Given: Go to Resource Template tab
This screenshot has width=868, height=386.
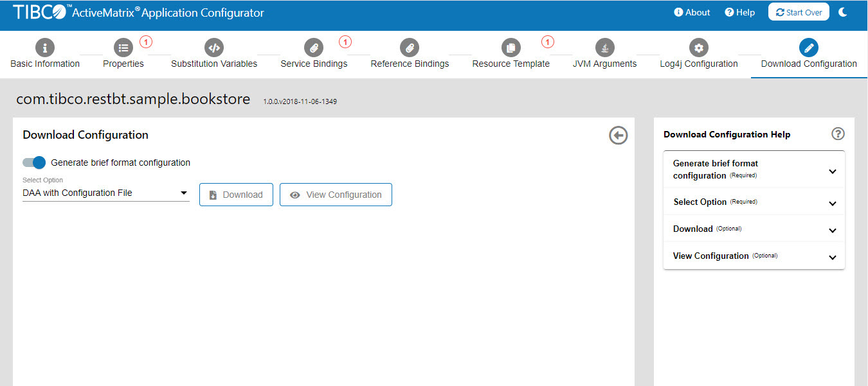Looking at the screenshot, I should coord(511,64).
